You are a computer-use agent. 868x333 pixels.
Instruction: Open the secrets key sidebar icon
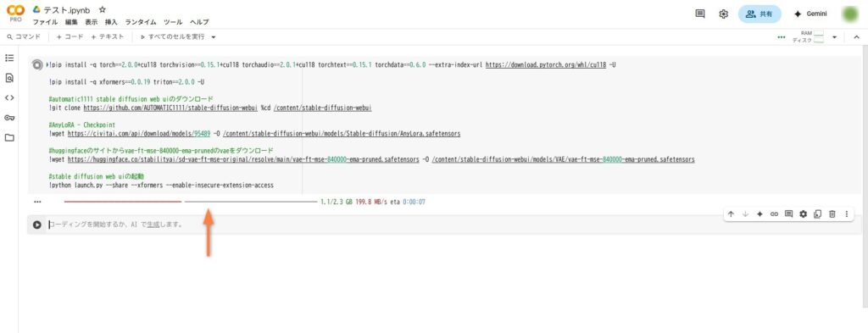pos(9,118)
